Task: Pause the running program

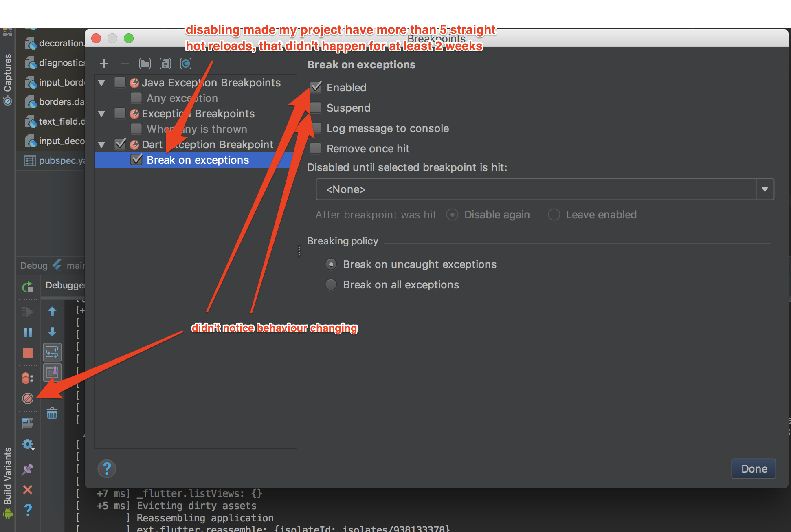Action: click(28, 332)
